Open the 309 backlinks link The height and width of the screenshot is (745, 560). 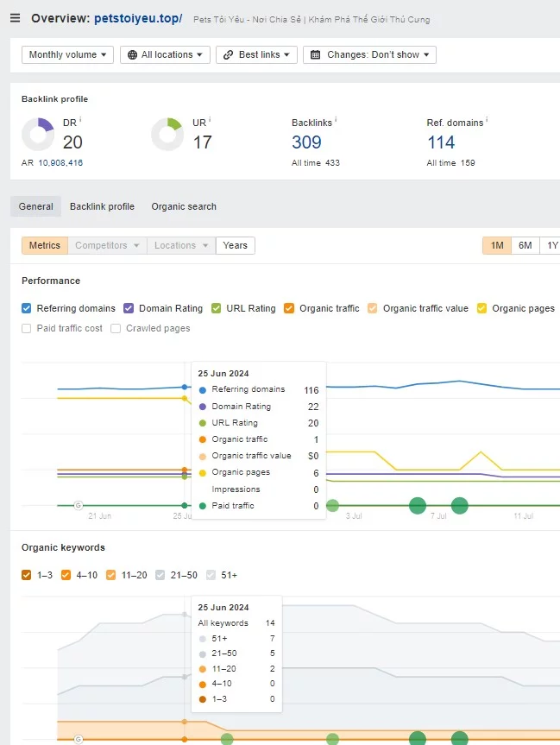(306, 142)
